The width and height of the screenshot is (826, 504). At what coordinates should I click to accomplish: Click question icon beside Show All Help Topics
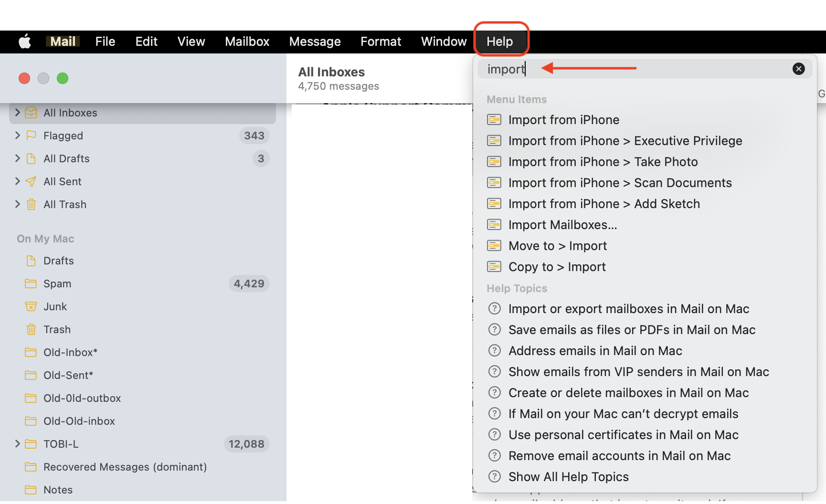(495, 476)
